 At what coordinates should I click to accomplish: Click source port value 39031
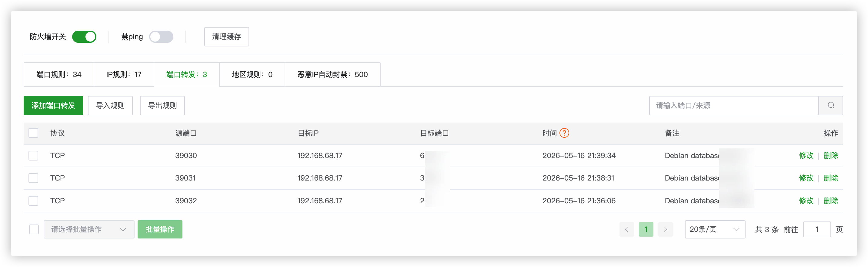[x=185, y=178]
